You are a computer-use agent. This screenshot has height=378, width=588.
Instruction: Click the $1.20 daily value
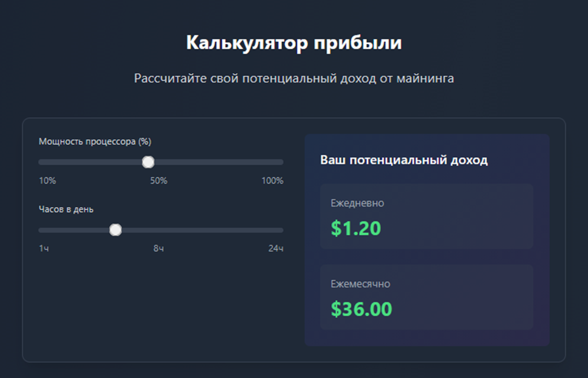(356, 228)
